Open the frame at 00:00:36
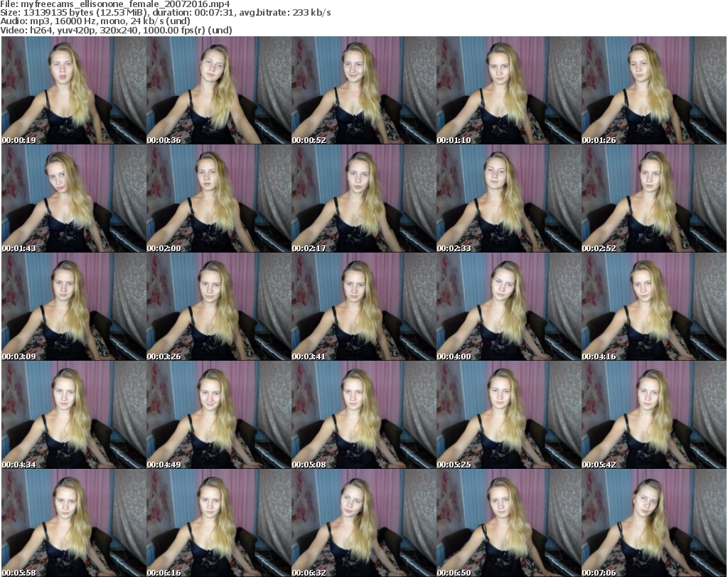This screenshot has height=577, width=728. point(219,90)
